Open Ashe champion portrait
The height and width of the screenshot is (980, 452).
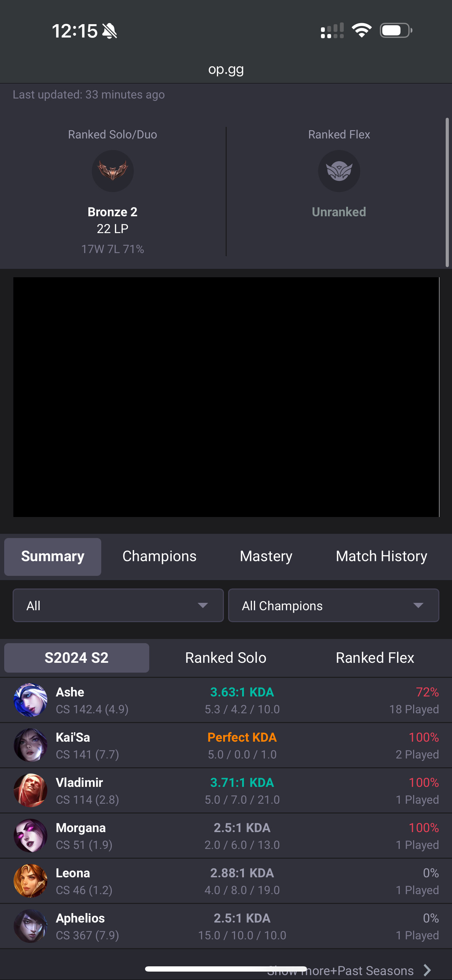coord(30,700)
